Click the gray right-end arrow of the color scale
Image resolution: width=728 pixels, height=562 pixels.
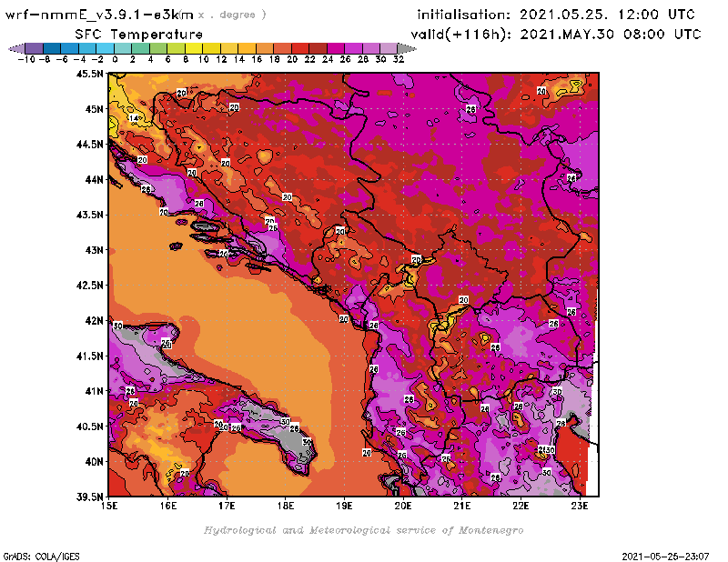click(403, 48)
